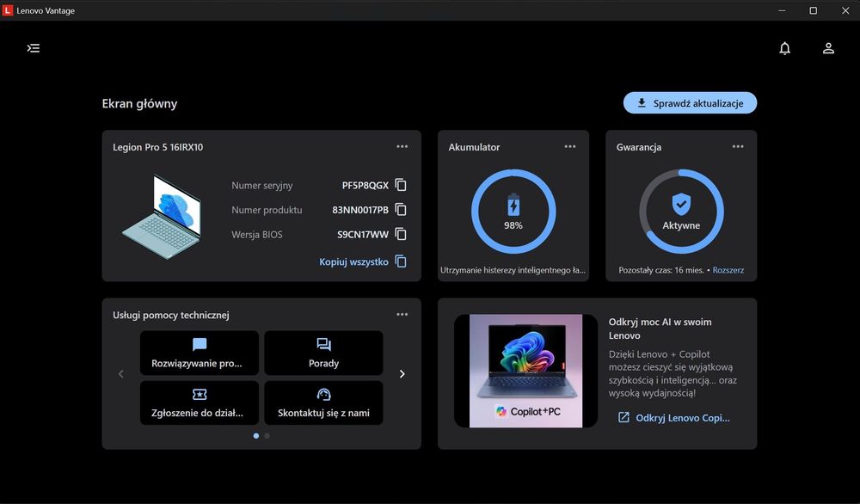The image size is (860, 504).
Task: Click Rozszerz warranty link
Action: point(728,270)
